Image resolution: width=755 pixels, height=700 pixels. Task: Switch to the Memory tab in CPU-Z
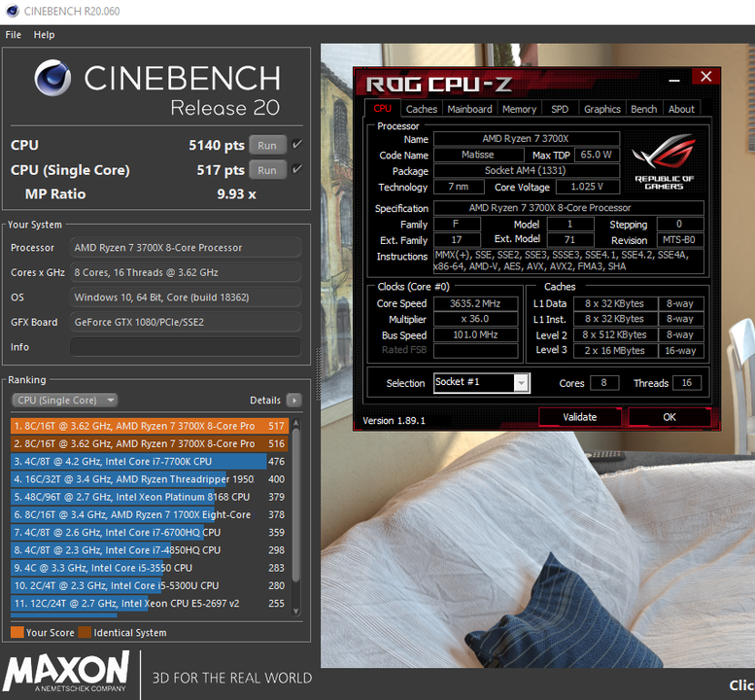coord(519,109)
